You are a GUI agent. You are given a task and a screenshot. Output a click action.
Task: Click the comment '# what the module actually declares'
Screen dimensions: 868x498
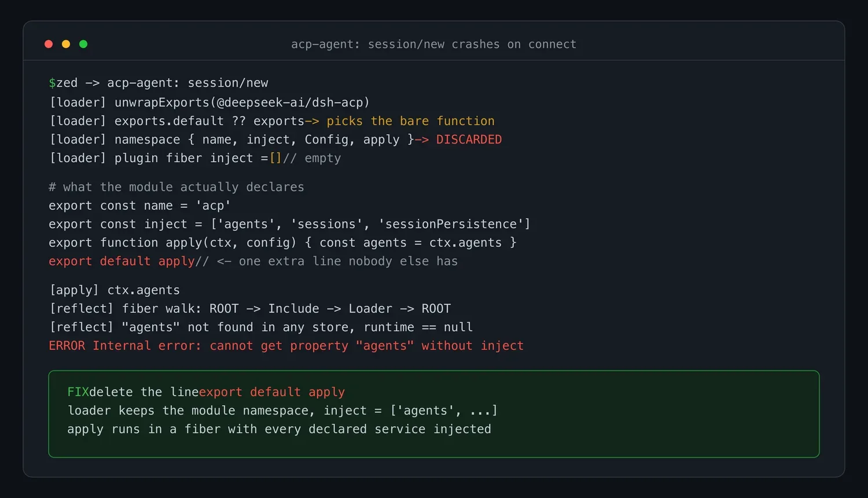[176, 187]
